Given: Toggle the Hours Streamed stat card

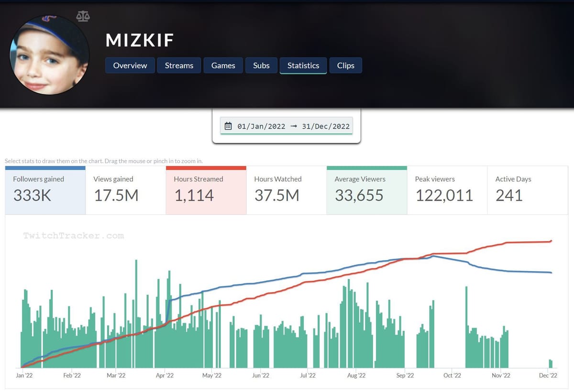Looking at the screenshot, I should (x=206, y=190).
